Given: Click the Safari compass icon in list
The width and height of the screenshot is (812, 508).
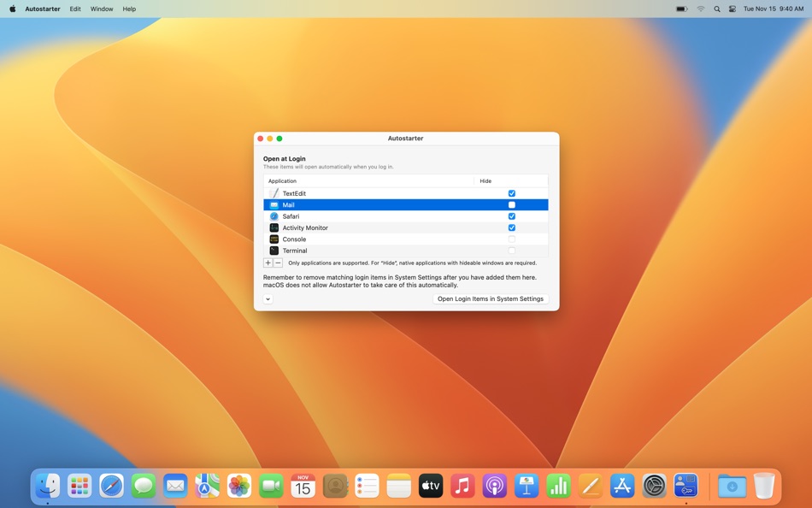Looking at the screenshot, I should [x=274, y=216].
